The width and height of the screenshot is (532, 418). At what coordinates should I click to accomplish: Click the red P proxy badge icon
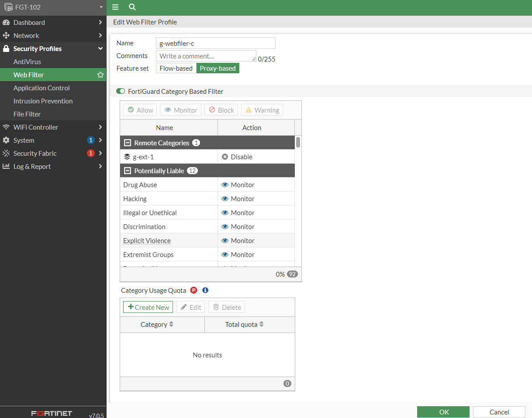[x=194, y=290]
